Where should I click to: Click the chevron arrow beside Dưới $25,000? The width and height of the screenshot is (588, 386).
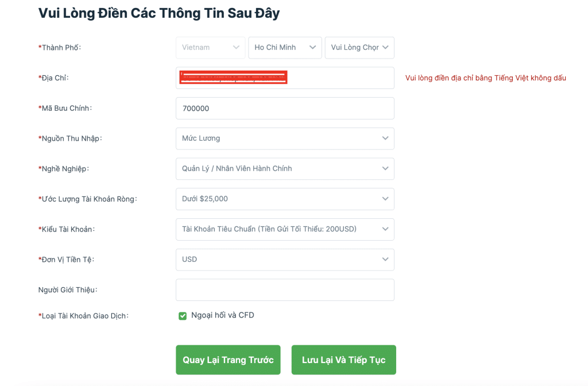point(385,199)
